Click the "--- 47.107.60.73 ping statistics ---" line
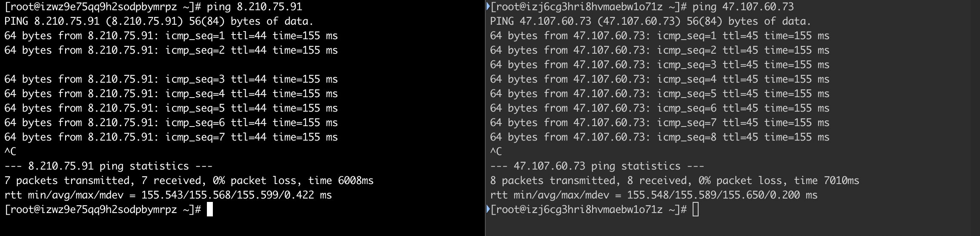 [597, 166]
